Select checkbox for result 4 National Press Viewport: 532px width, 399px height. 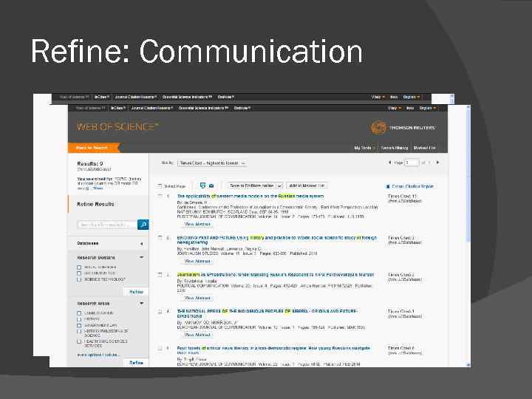click(160, 312)
